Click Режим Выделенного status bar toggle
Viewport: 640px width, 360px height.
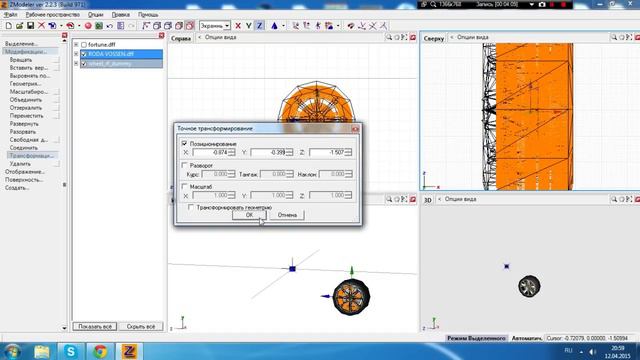pos(476,338)
